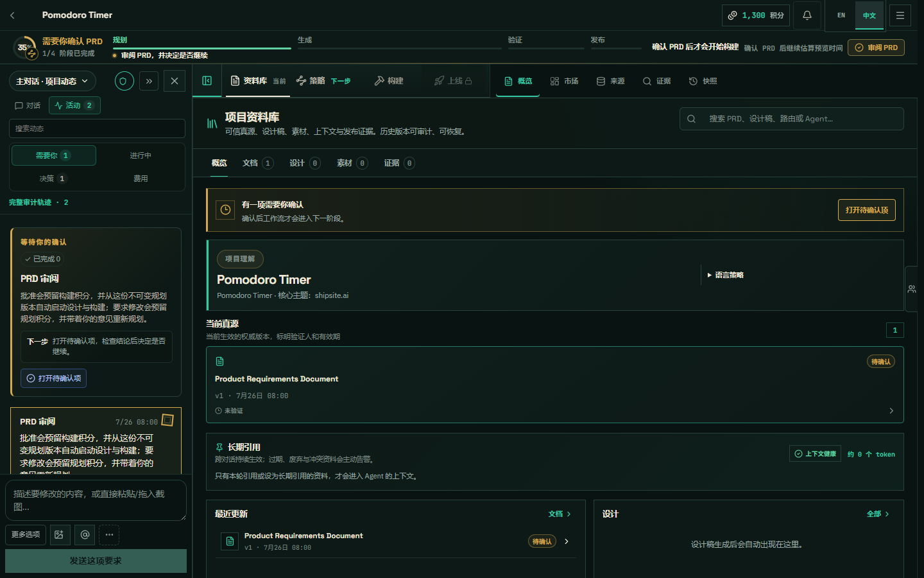Open the 构建 stage tab
Viewport: 924px width, 578px height.
389,81
